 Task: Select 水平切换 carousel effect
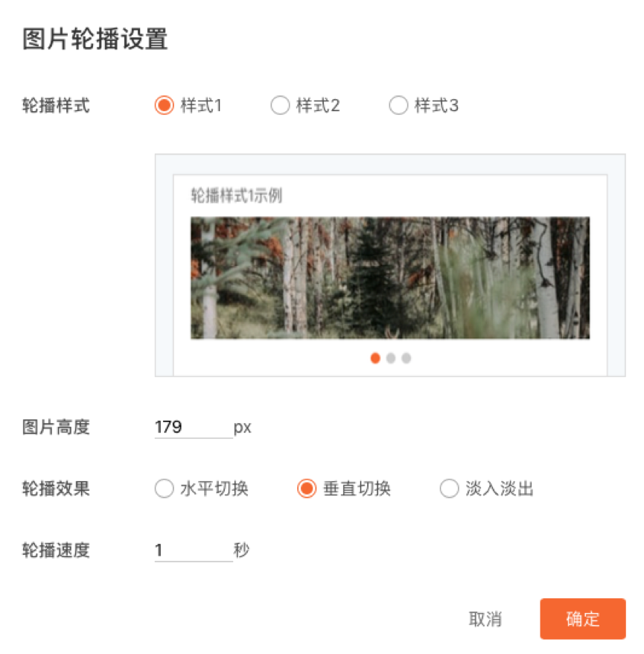click(164, 489)
